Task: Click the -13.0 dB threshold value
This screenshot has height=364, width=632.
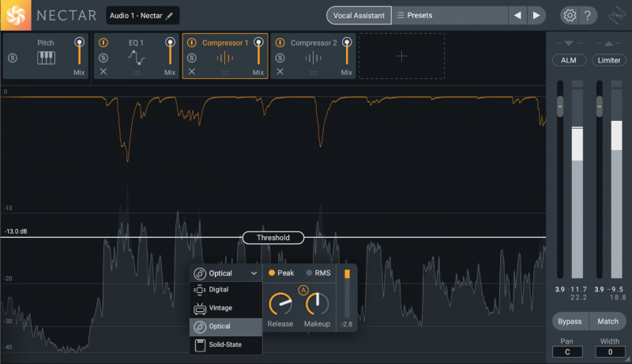Action: coord(16,231)
